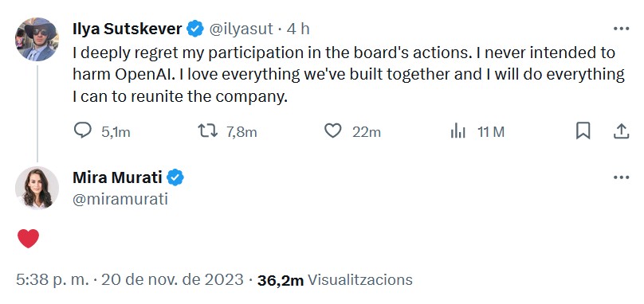This screenshot has width=644, height=304.
Task: Open more options on Mira Murati's tweet
Action: click(x=622, y=177)
